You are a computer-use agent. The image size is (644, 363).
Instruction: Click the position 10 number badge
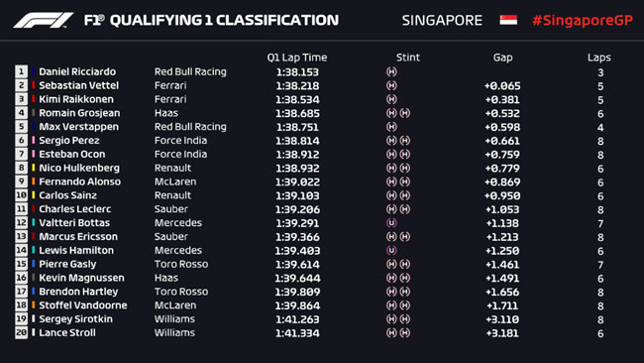pyautogui.click(x=22, y=194)
